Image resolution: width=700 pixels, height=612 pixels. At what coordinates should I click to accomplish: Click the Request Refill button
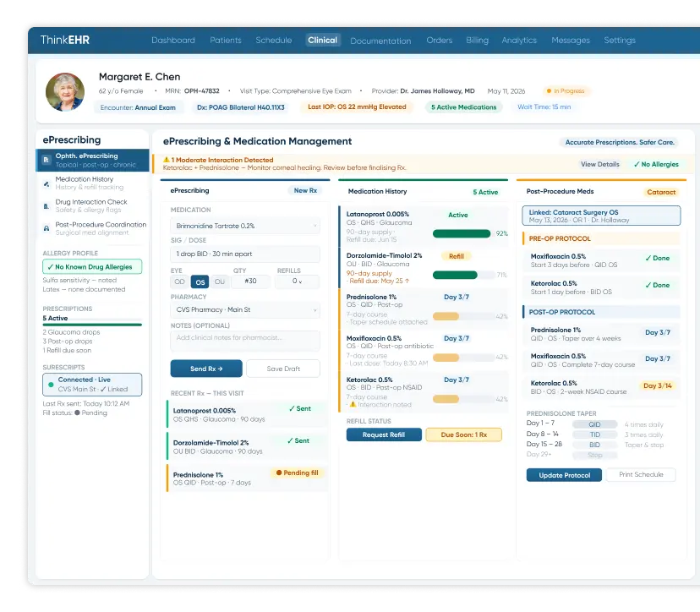pyautogui.click(x=384, y=434)
